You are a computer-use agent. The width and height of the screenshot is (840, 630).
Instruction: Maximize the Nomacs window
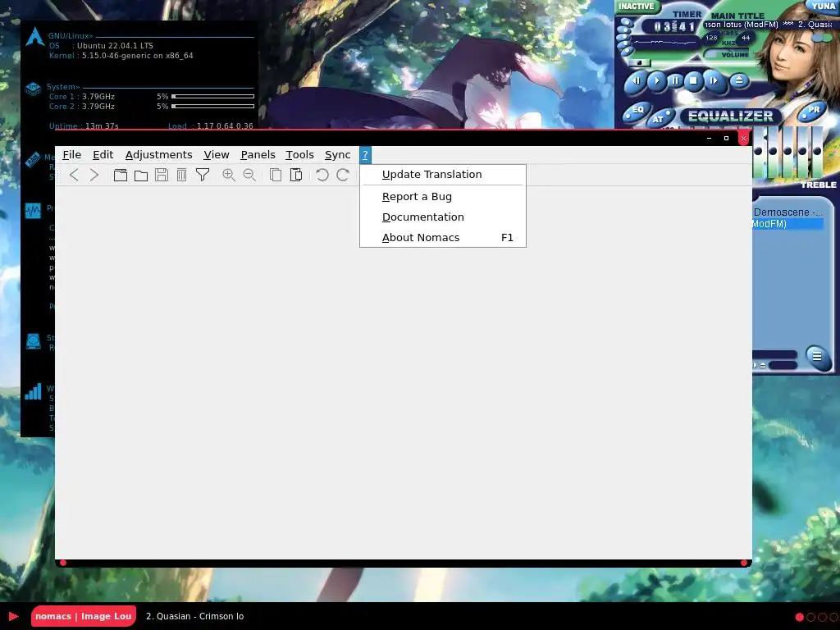(726, 138)
